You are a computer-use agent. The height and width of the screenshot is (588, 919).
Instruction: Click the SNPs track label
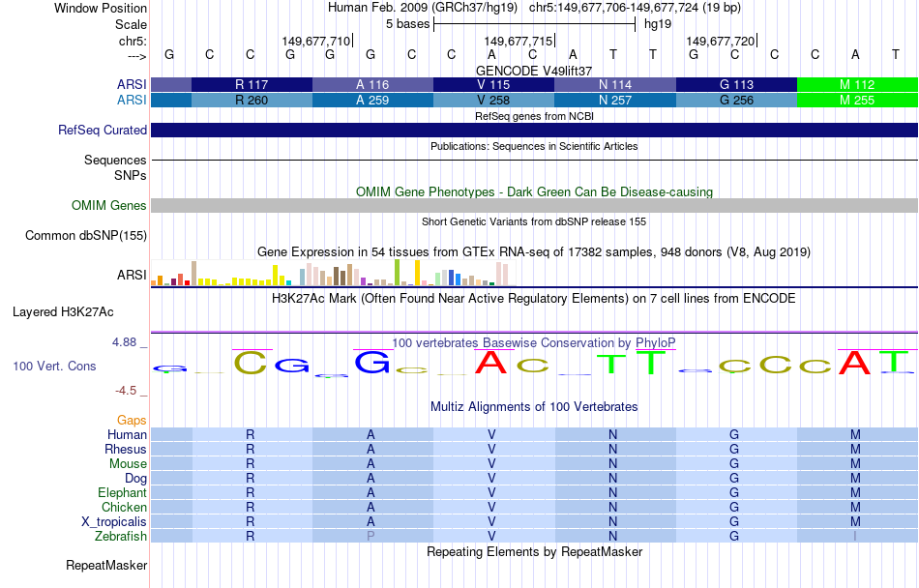click(x=131, y=175)
